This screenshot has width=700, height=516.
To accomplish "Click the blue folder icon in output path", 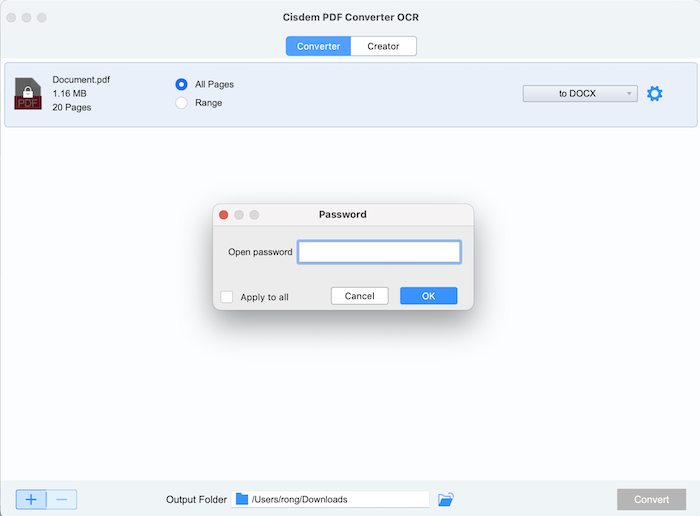I will (242, 499).
